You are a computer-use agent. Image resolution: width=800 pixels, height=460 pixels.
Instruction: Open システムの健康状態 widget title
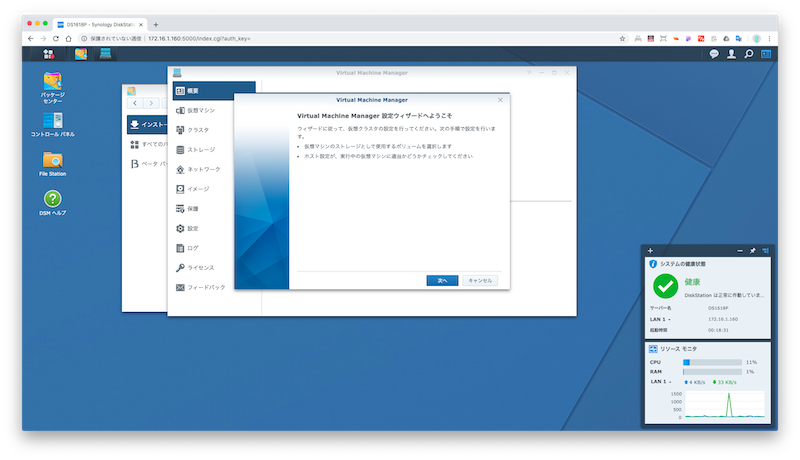(x=683, y=264)
